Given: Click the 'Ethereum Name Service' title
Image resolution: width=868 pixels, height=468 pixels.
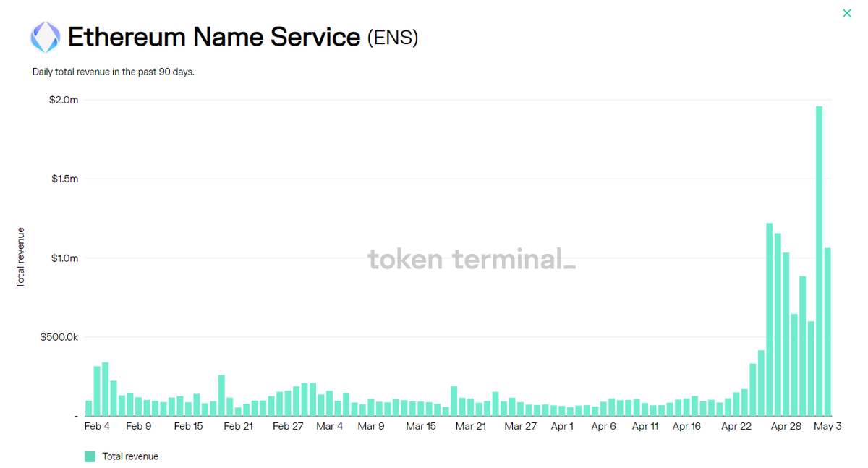Looking at the screenshot, I should click(x=214, y=37).
